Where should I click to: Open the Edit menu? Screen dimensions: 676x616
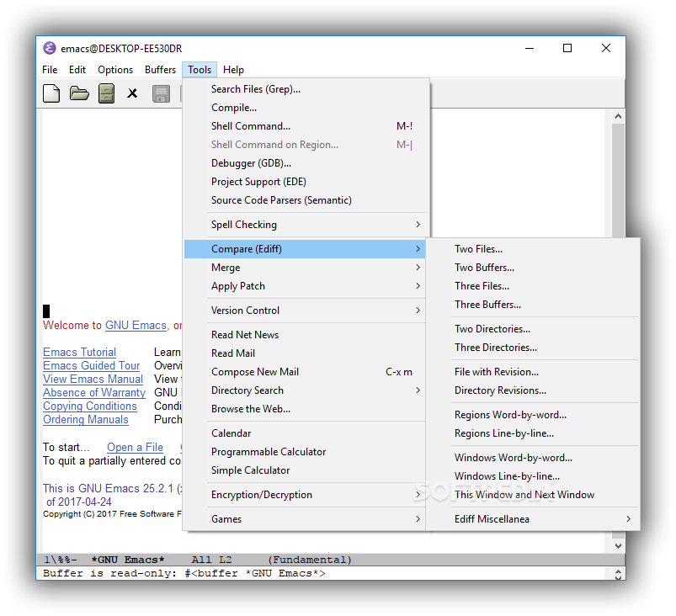click(x=77, y=70)
